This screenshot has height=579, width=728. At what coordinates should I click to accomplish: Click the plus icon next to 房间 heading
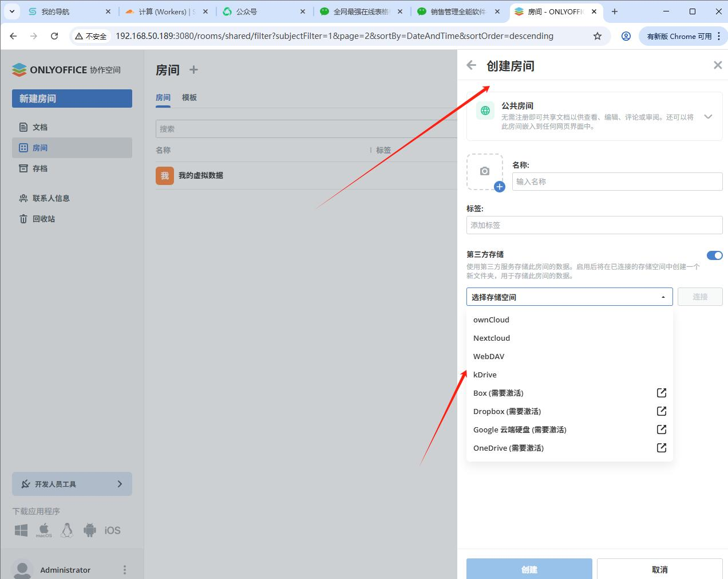click(x=193, y=69)
